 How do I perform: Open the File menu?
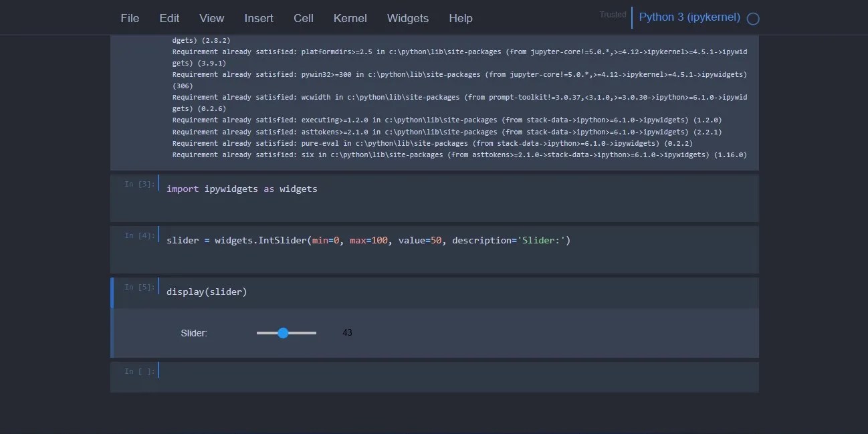tap(130, 18)
